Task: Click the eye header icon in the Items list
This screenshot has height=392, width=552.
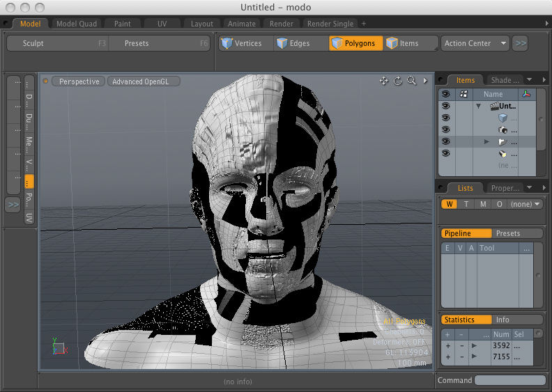Action: click(x=446, y=94)
